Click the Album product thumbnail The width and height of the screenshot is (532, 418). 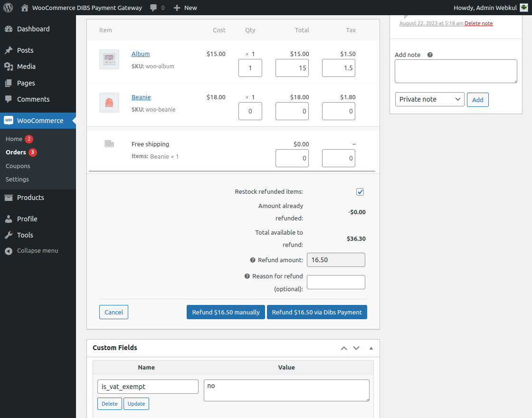(109, 59)
